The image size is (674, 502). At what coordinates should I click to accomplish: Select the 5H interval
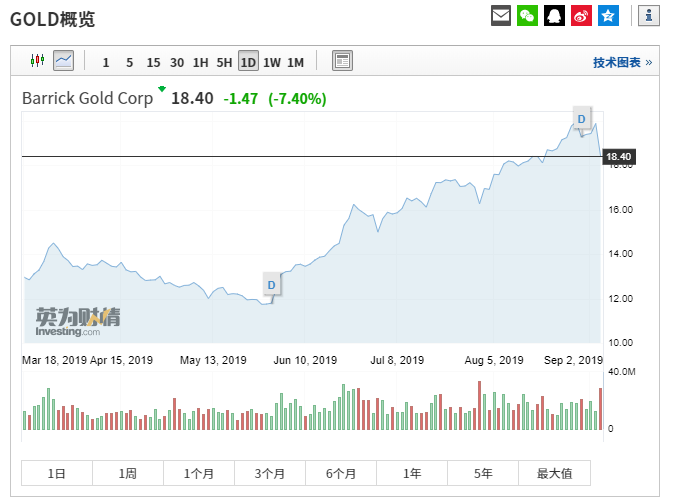click(x=224, y=63)
